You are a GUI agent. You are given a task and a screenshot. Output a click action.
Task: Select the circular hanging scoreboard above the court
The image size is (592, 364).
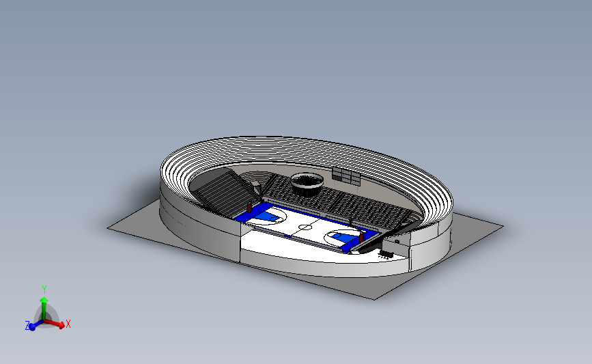point(307,185)
